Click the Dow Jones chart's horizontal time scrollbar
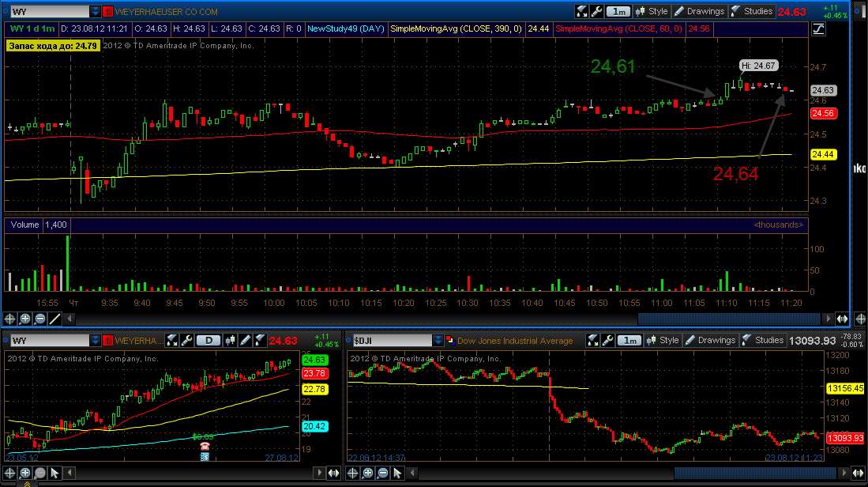This screenshot has width=868, height=487. [x=755, y=473]
